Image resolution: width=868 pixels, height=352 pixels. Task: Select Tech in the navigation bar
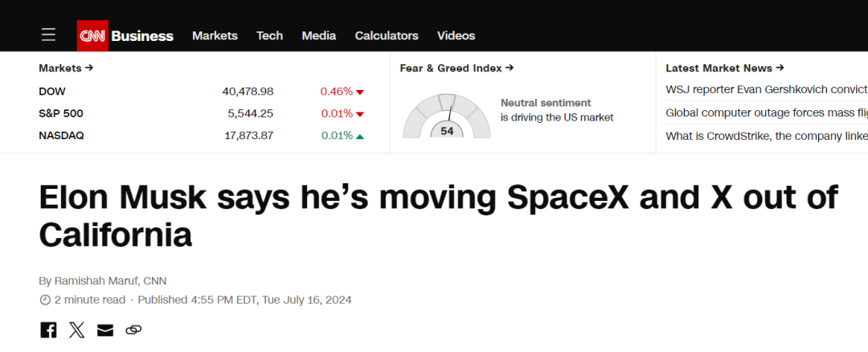269,35
